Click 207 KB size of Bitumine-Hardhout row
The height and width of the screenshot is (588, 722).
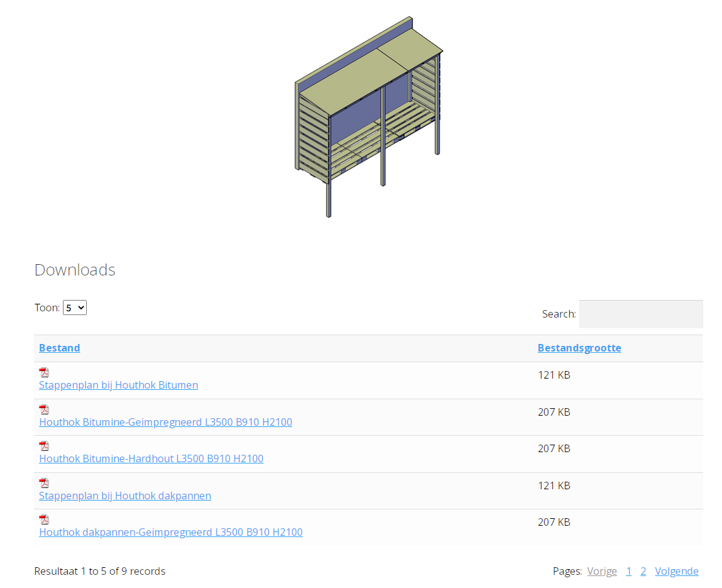(554, 448)
